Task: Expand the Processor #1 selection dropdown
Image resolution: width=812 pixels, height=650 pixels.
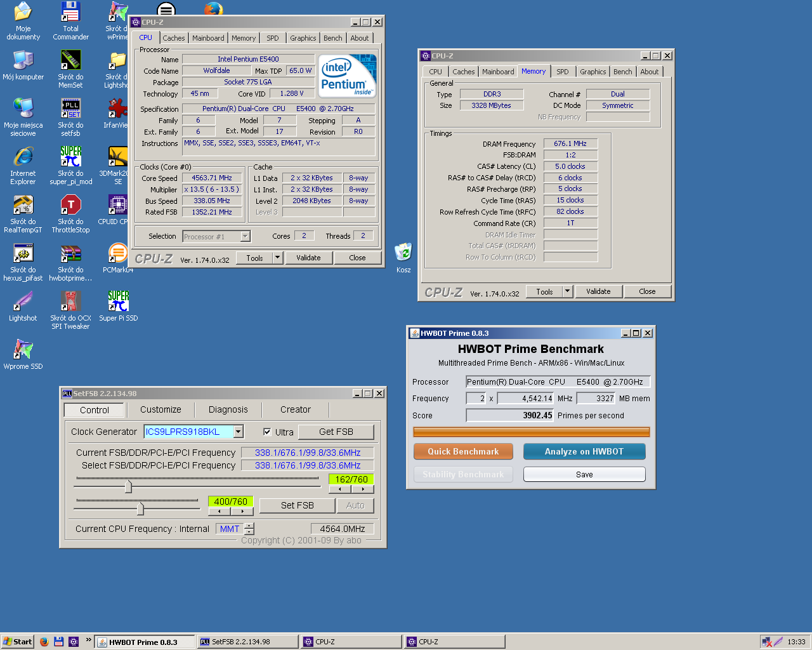Action: click(245, 237)
